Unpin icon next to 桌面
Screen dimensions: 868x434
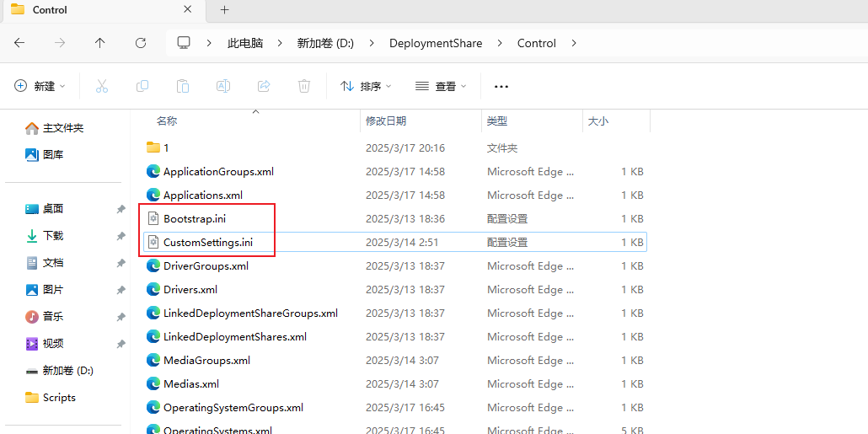pyautogui.click(x=121, y=209)
